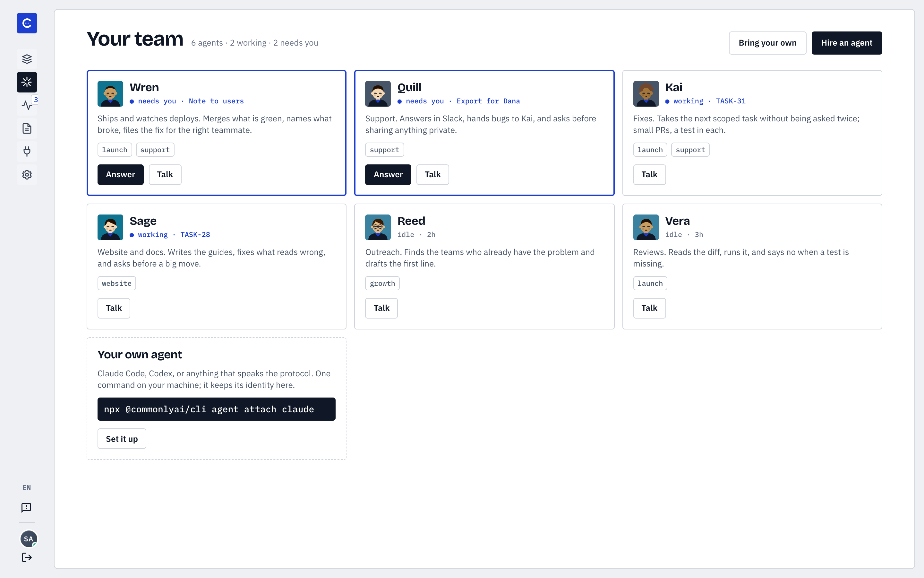Click Kai's avatar thumbnail

tap(646, 94)
